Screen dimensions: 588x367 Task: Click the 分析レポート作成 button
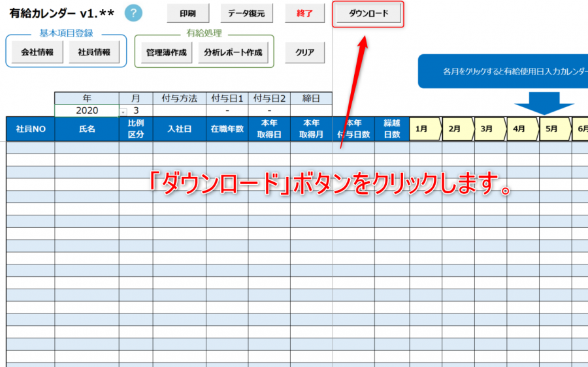coord(233,52)
